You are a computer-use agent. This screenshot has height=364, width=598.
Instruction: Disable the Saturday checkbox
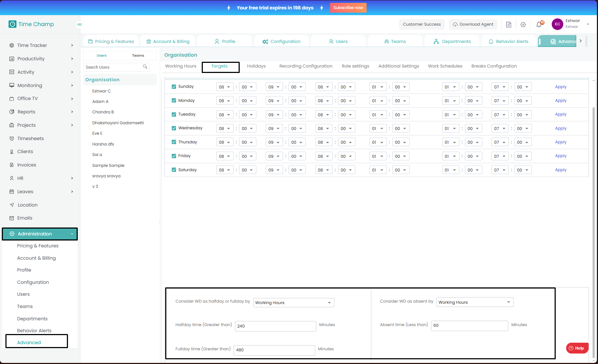[174, 170]
